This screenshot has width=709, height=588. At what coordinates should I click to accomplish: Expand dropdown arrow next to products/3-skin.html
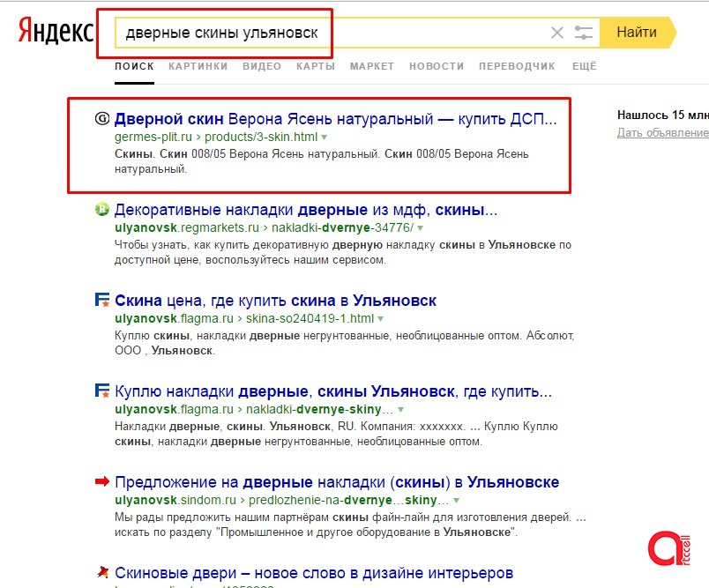(324, 138)
